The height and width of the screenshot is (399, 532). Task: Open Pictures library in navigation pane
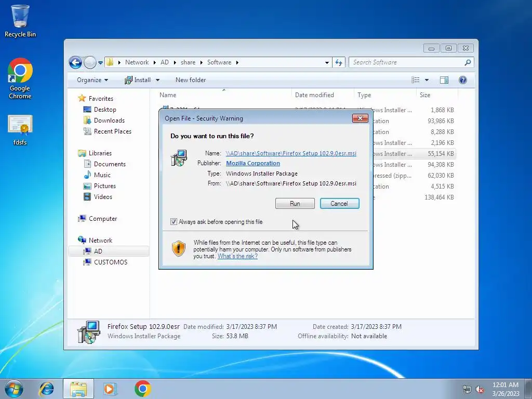(104, 186)
